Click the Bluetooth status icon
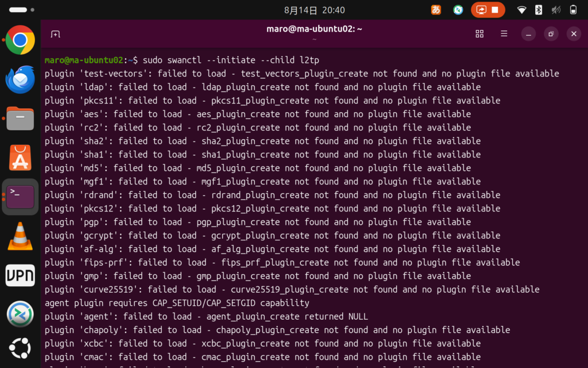 pyautogui.click(x=539, y=10)
